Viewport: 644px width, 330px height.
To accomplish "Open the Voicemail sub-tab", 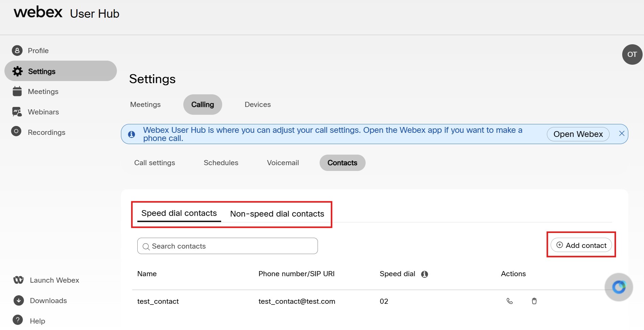I will pos(283,163).
